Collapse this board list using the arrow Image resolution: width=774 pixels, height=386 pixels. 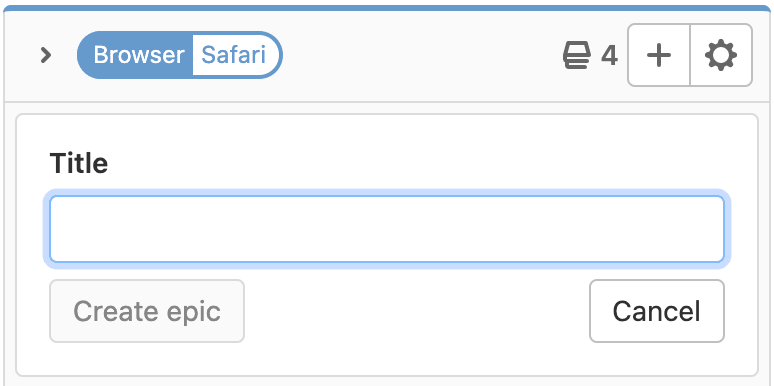(45, 55)
